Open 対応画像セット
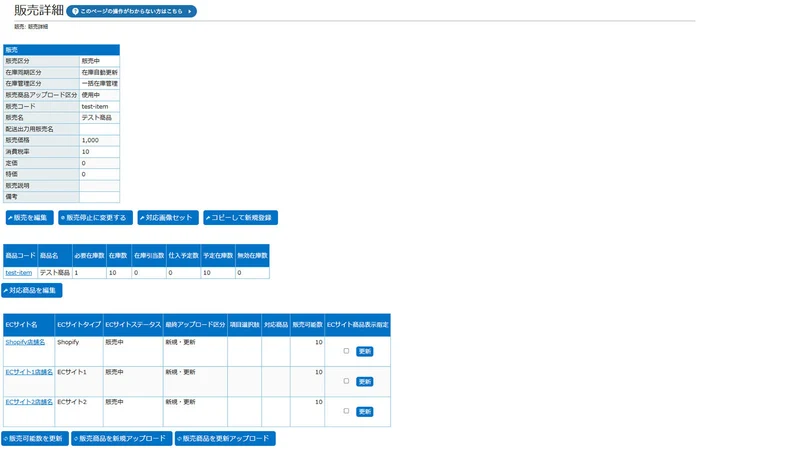The image size is (800, 450). (168, 218)
